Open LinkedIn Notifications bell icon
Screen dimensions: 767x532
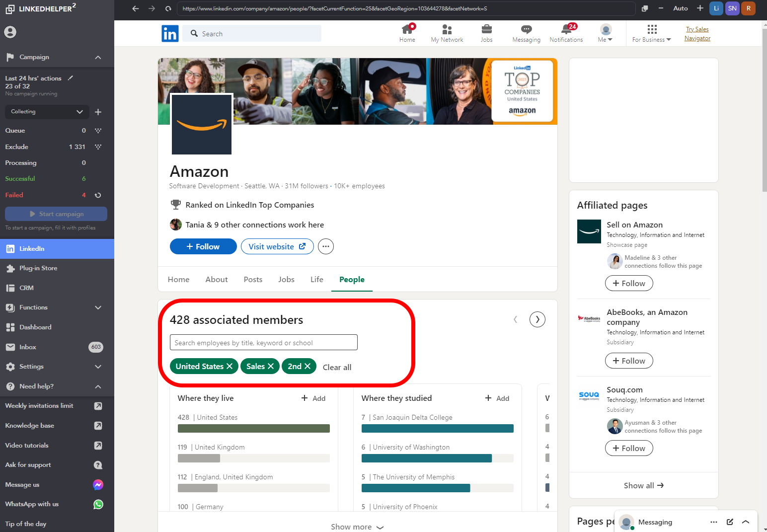pyautogui.click(x=566, y=30)
